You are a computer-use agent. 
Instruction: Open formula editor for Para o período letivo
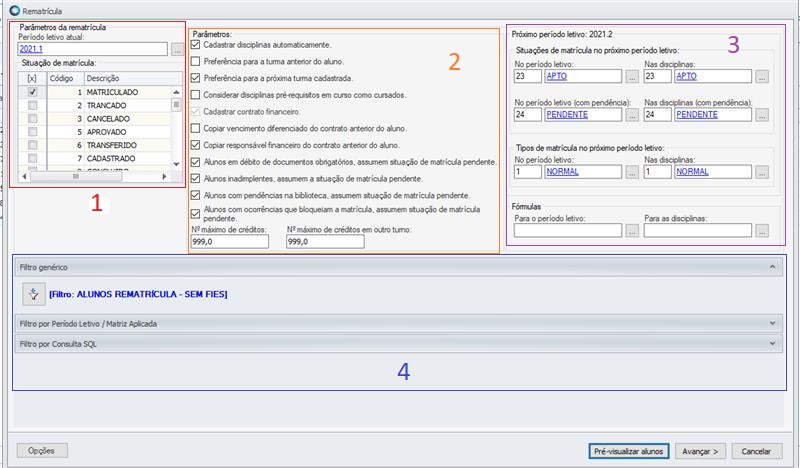631,231
